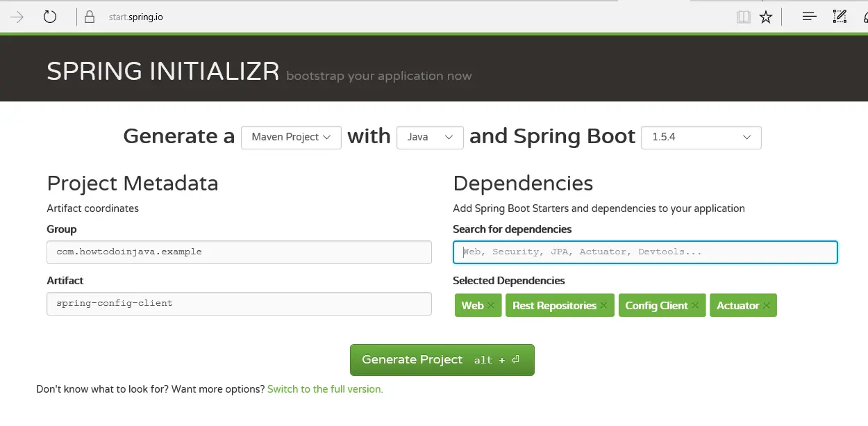Click the dependencies search field

coord(645,252)
